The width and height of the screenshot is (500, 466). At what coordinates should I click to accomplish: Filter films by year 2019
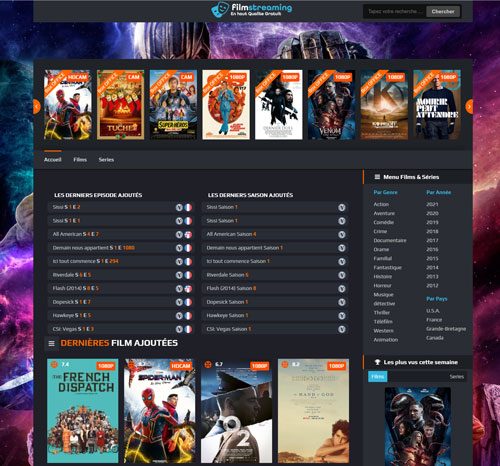432,222
